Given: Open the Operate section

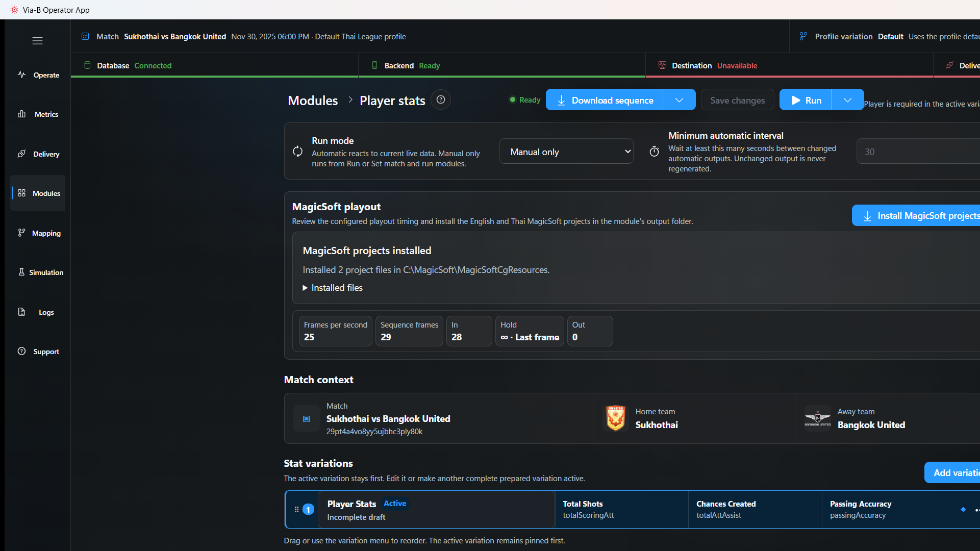Looking at the screenshot, I should 38,75.
